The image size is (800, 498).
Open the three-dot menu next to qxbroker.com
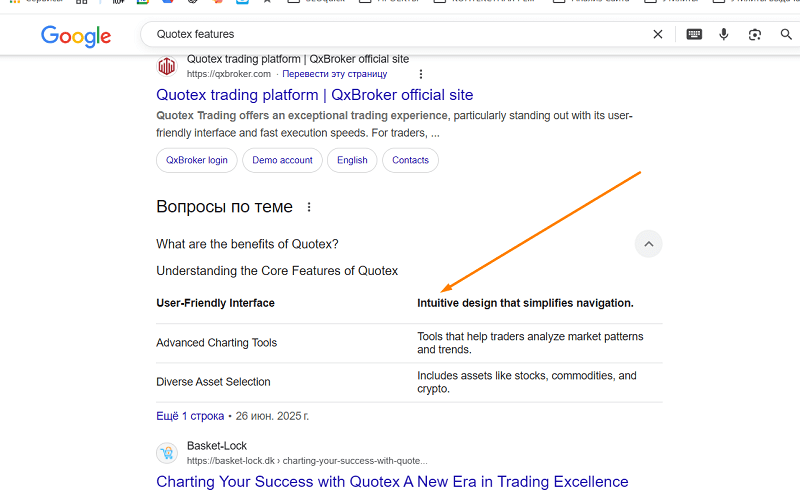(x=421, y=74)
